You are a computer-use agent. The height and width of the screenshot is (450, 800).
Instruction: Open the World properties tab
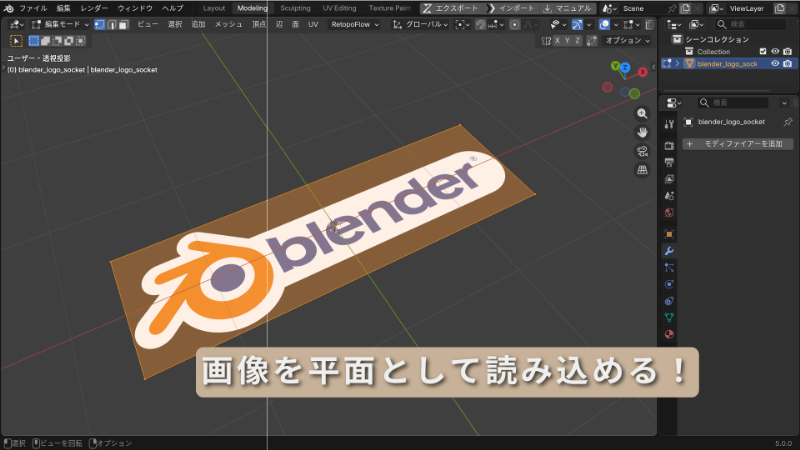[669, 213]
